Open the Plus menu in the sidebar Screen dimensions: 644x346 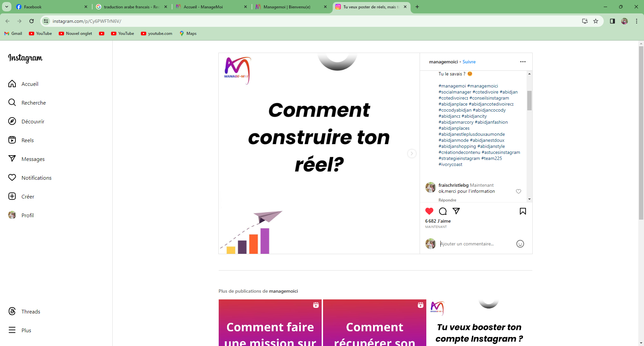(26, 330)
